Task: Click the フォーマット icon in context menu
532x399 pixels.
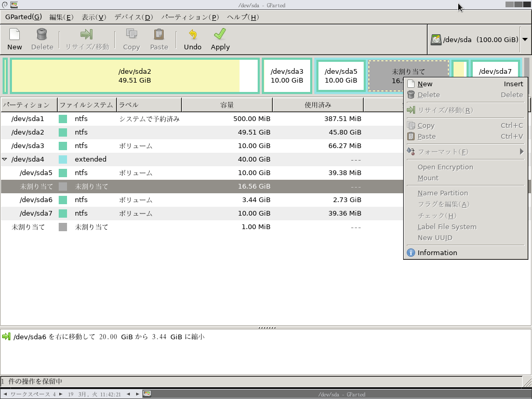Action: point(411,151)
